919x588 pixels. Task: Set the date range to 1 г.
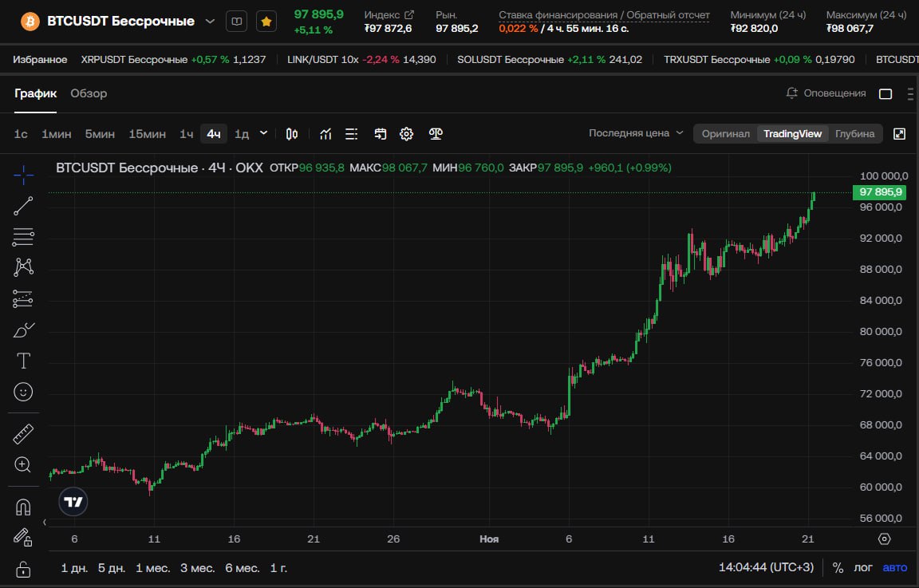tap(278, 568)
